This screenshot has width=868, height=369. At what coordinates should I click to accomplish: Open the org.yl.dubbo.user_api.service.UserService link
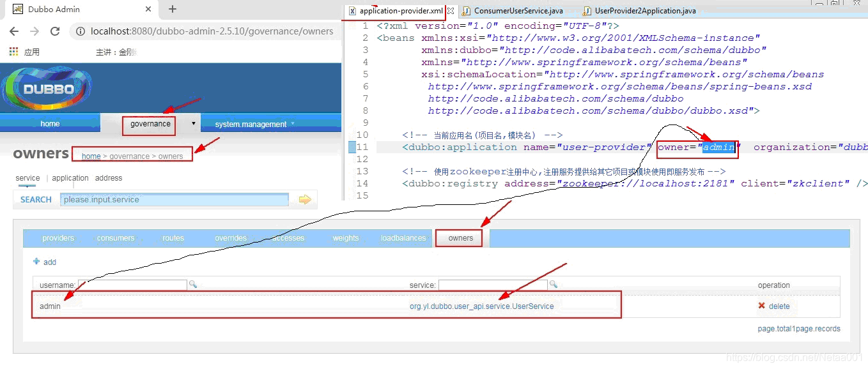point(482,306)
